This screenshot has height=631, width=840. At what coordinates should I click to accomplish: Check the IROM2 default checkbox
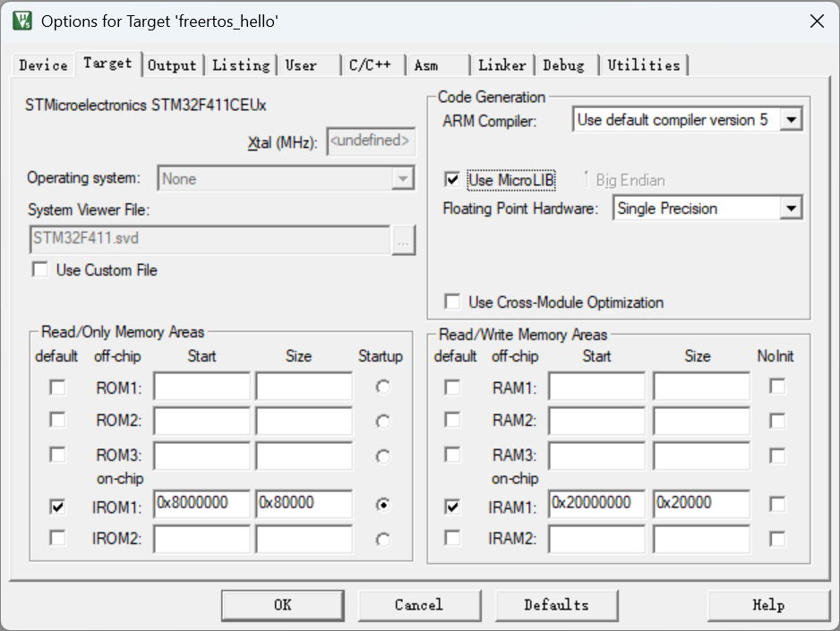(x=57, y=537)
